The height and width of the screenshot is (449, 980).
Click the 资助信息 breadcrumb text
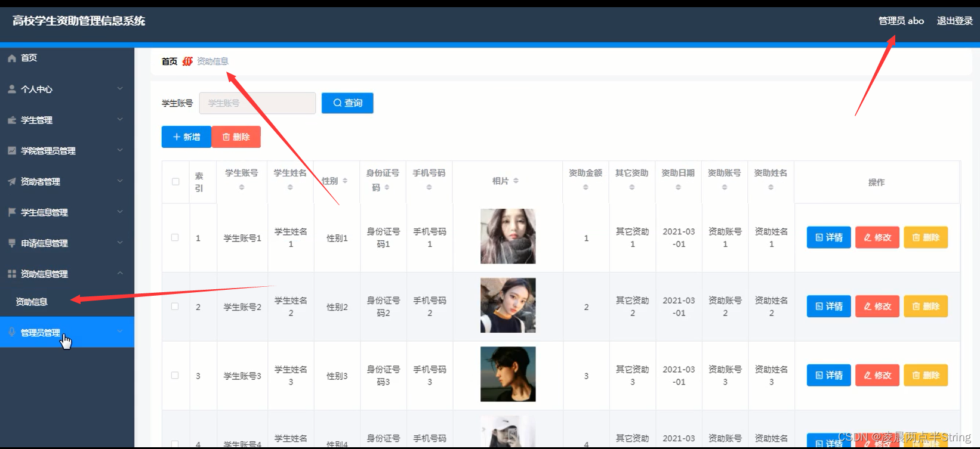coord(212,61)
